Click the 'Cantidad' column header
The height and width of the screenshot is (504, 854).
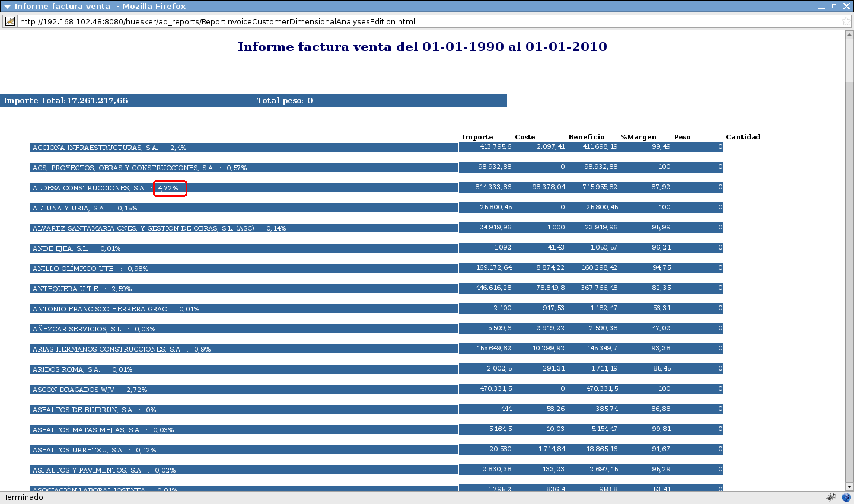click(743, 137)
